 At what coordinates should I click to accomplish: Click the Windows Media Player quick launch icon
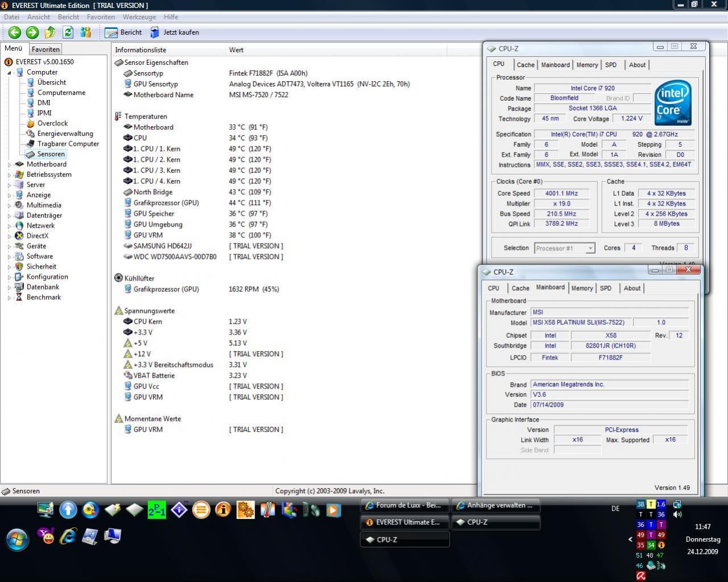point(334,510)
